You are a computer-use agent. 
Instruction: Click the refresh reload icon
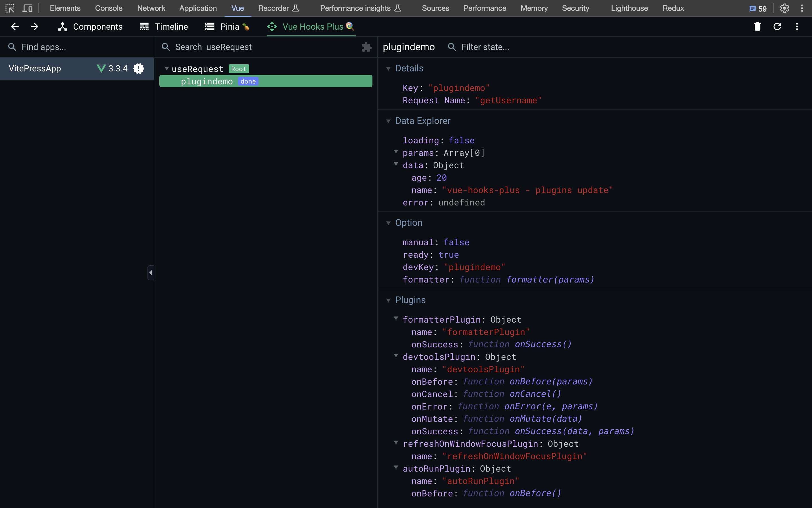coord(777,27)
